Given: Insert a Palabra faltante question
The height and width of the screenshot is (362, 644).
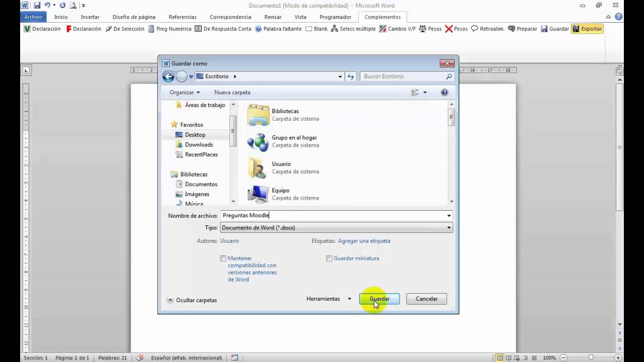Looking at the screenshot, I should click(278, 29).
